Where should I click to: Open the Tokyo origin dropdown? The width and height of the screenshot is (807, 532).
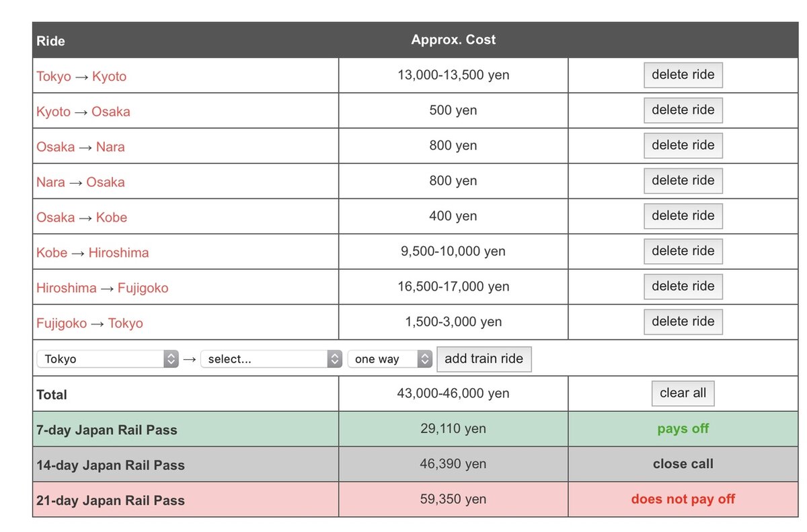[x=108, y=359]
